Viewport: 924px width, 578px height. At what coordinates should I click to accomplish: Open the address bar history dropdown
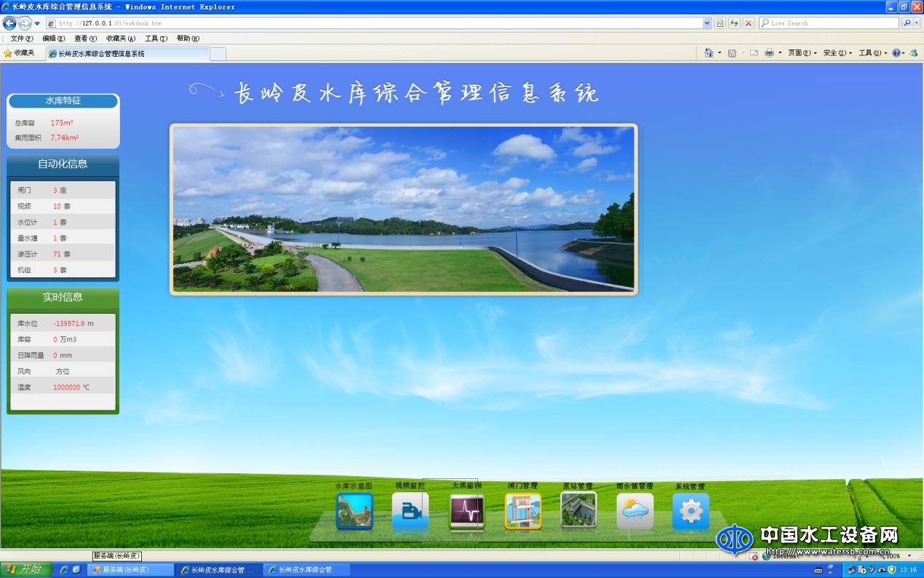coord(706,23)
